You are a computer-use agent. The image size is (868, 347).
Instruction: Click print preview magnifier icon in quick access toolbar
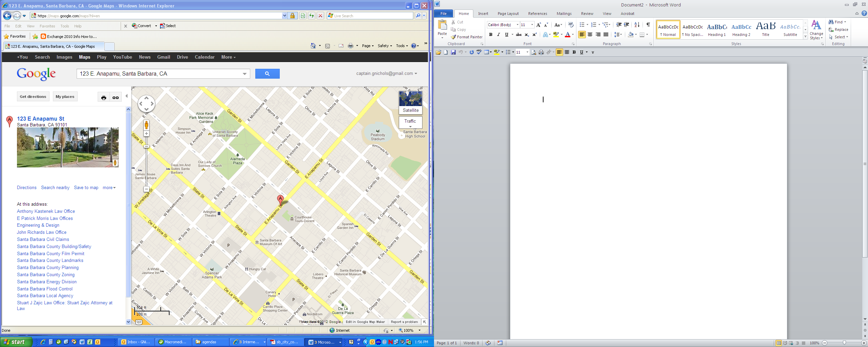click(534, 52)
